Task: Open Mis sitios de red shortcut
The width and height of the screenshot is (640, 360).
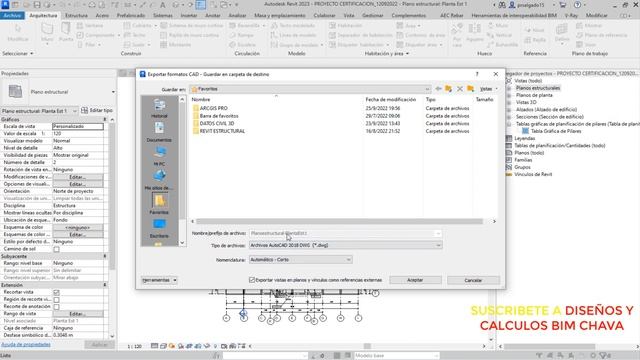Action: pyautogui.click(x=159, y=180)
